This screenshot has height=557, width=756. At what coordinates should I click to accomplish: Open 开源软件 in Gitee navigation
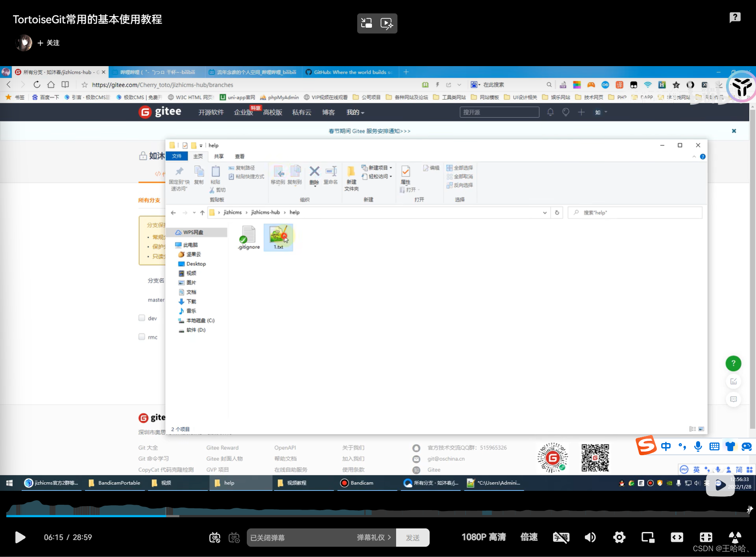tap(211, 113)
